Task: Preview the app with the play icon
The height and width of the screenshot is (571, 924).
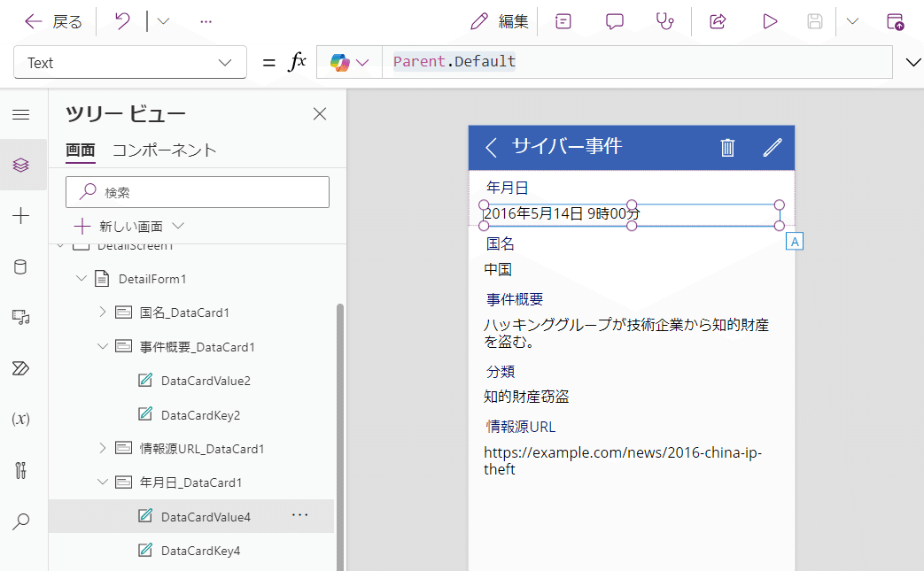Action: (x=770, y=22)
